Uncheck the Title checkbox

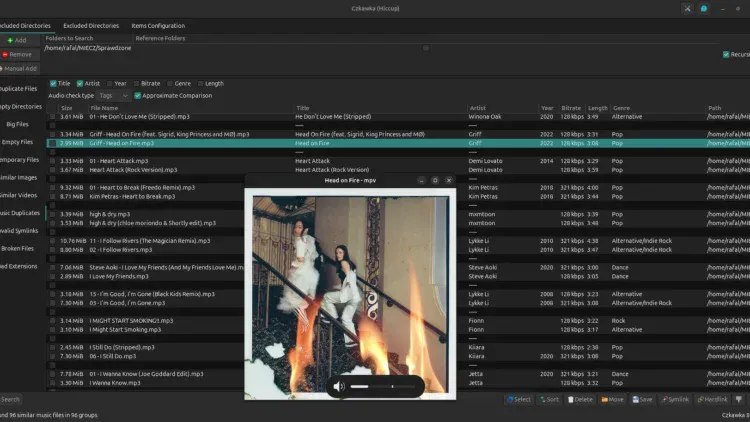[53, 84]
